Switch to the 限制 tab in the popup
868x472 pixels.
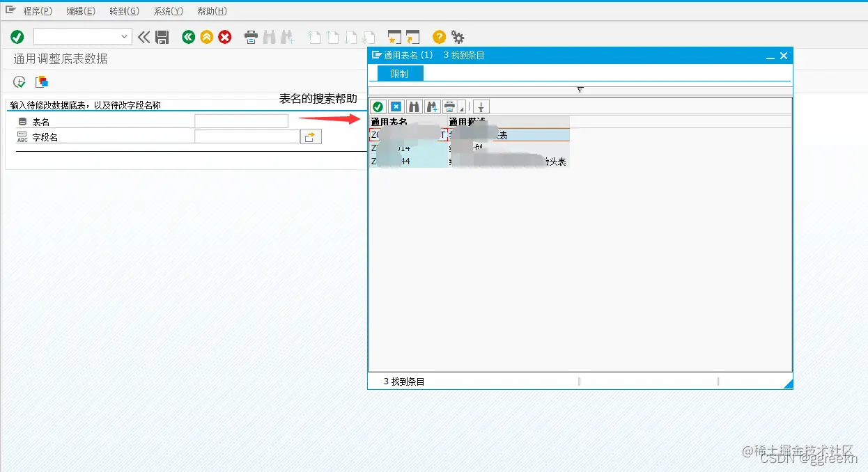[398, 72]
